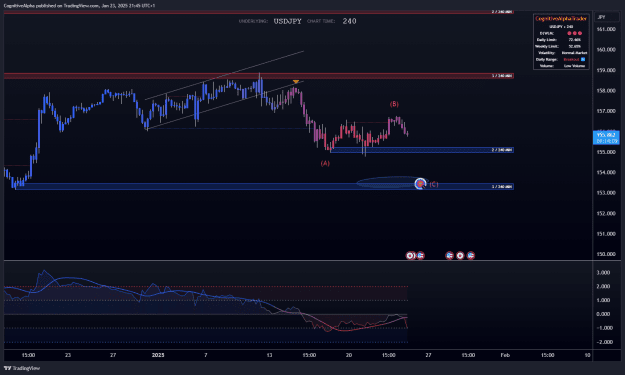Open the Japan-flag event marker between two US flags
This screenshot has width=625, height=375.
coord(460,255)
